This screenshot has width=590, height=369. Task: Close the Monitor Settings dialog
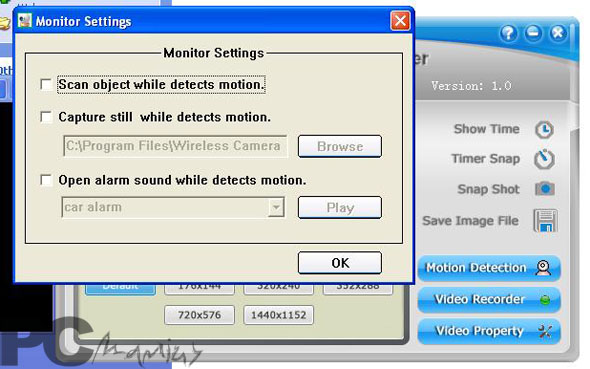click(400, 21)
